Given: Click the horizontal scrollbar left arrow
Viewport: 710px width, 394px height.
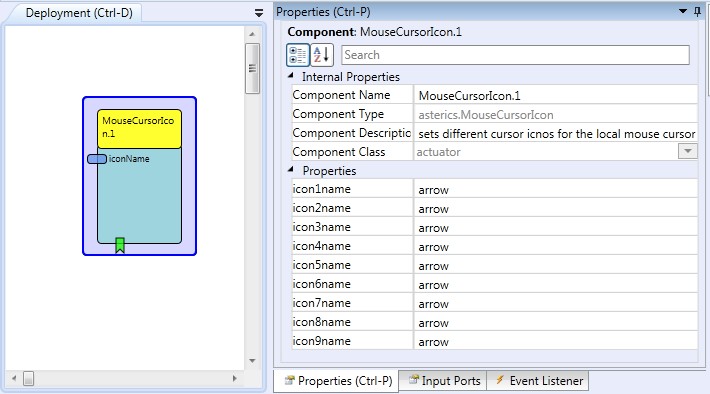Looking at the screenshot, I should [x=14, y=378].
